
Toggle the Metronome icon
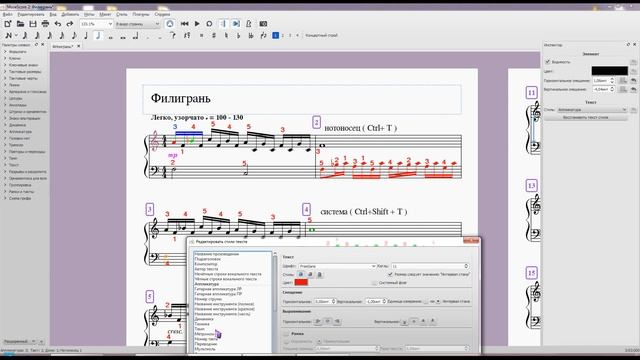click(249, 24)
